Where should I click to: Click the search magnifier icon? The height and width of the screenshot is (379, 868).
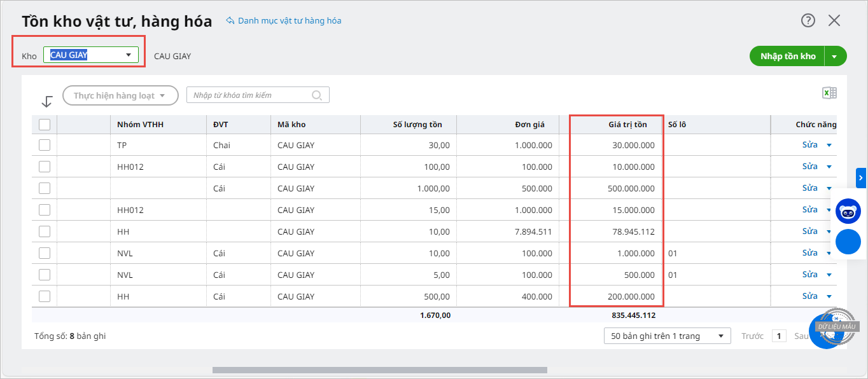point(317,95)
